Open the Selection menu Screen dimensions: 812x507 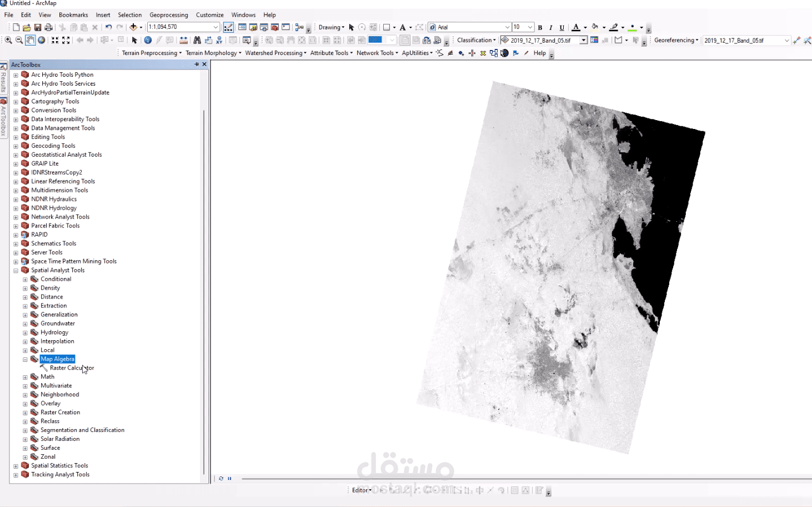coord(130,15)
